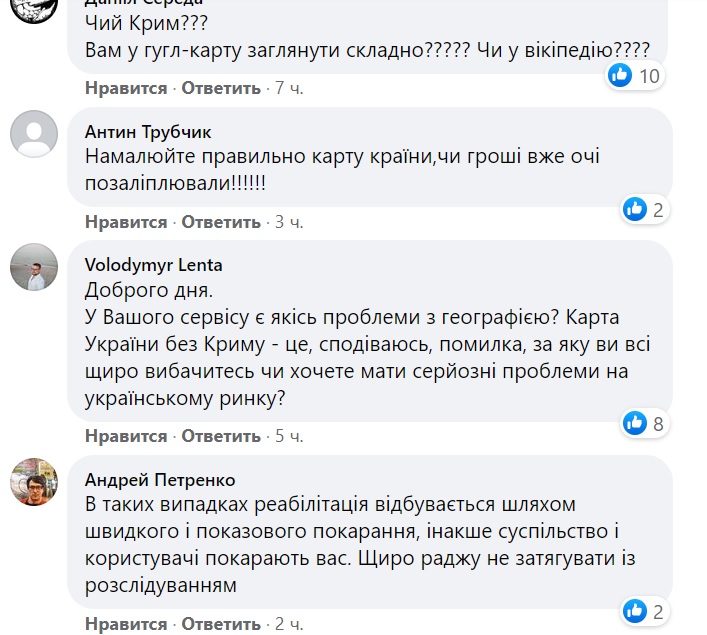This screenshot has width=707, height=635.
Task: Open the partially visible top commenter avatar
Action: pos(34,10)
